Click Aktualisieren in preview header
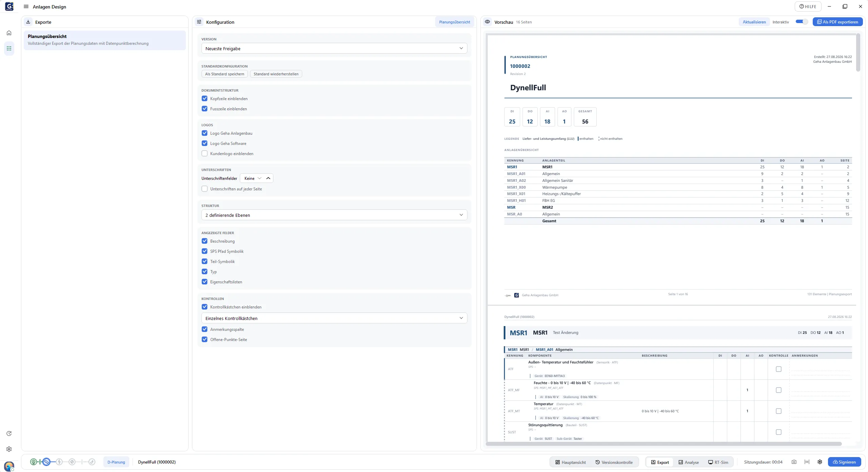This screenshot has height=472, width=868. coord(754,22)
